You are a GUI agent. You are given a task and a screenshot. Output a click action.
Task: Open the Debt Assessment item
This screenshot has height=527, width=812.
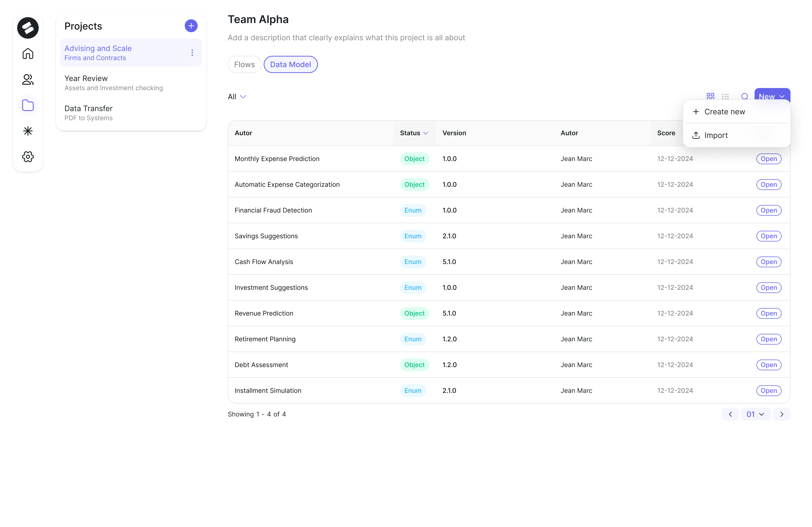[x=769, y=365]
